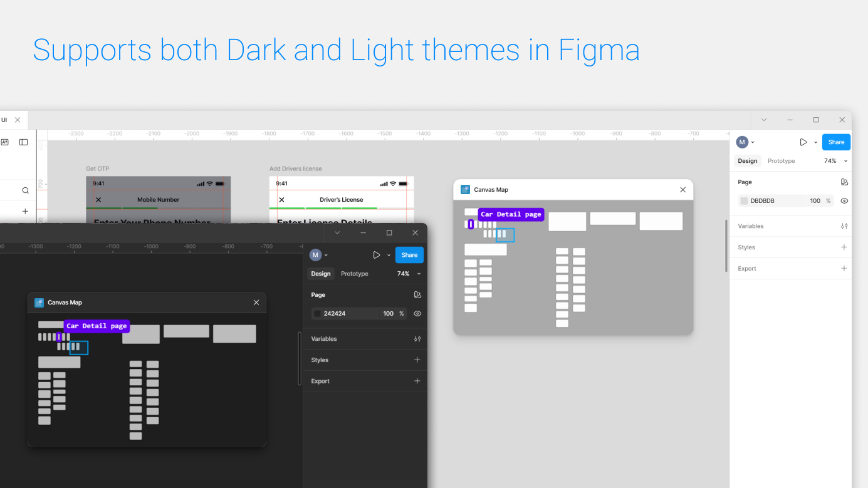Click Canvas Map plugin icon in light dialog
The image size is (868, 488).
(x=465, y=190)
